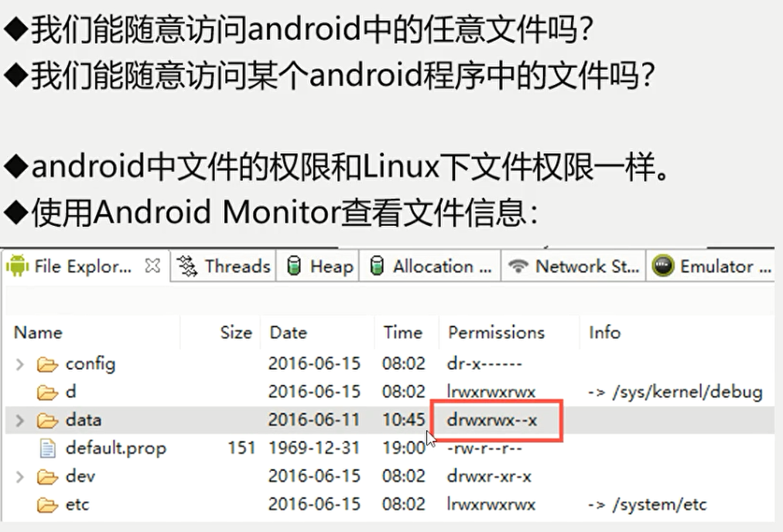Click the Android icon on File Explorer tab

[18, 266]
